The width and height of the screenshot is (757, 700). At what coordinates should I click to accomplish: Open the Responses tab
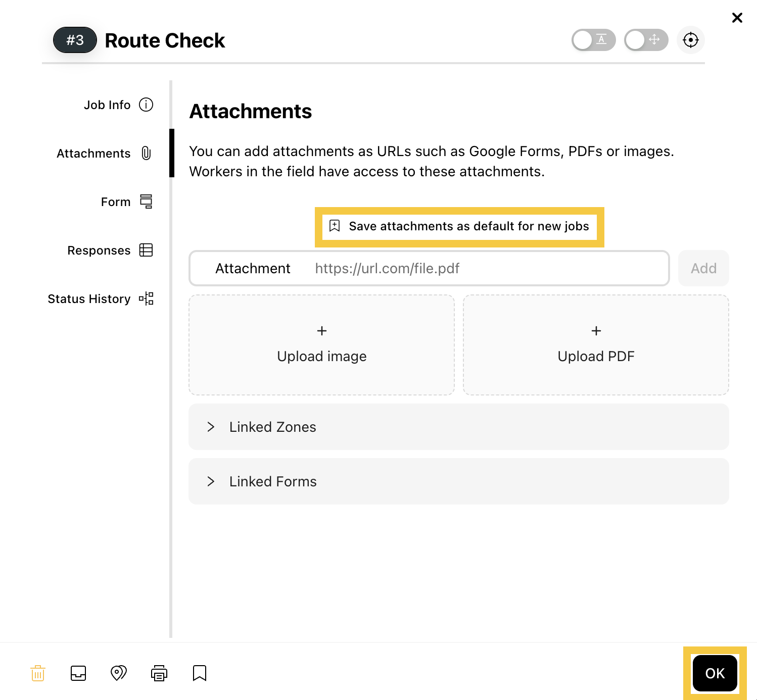110,250
